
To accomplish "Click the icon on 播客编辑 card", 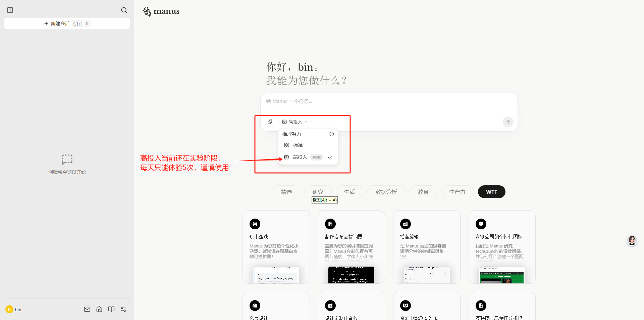I will tap(406, 224).
